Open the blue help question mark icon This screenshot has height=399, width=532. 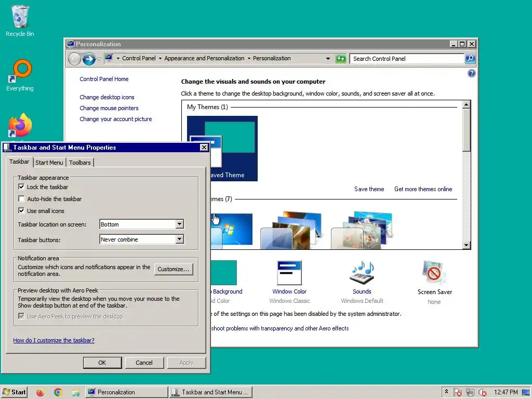(471, 73)
